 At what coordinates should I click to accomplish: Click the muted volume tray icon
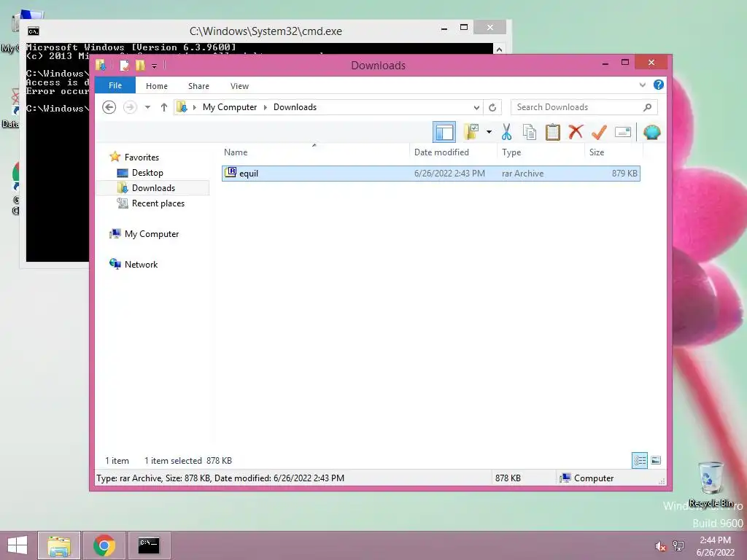(x=660, y=546)
